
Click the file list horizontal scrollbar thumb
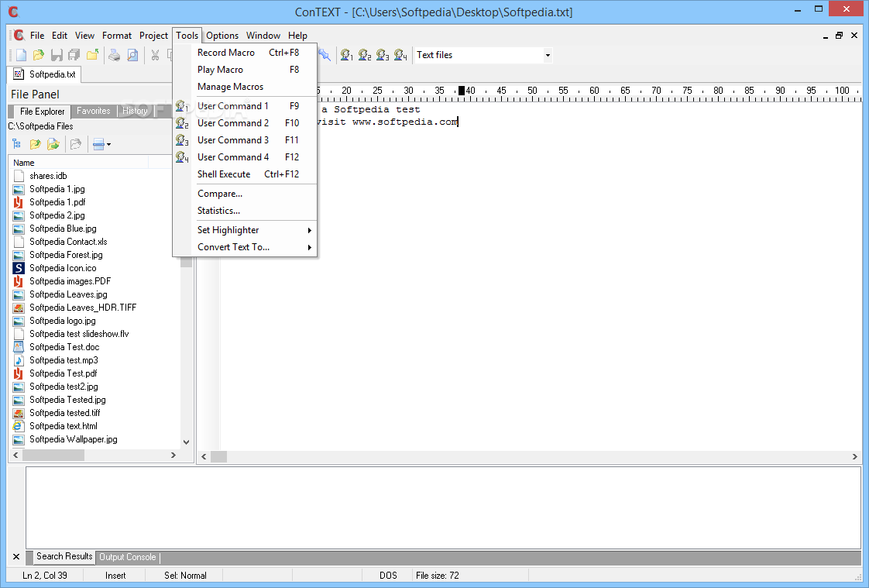tap(53, 455)
